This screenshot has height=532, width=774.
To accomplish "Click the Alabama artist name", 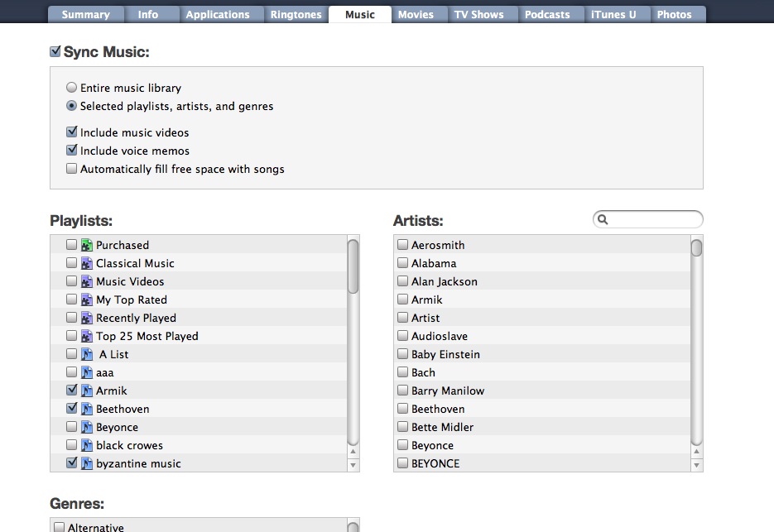I will (x=434, y=263).
